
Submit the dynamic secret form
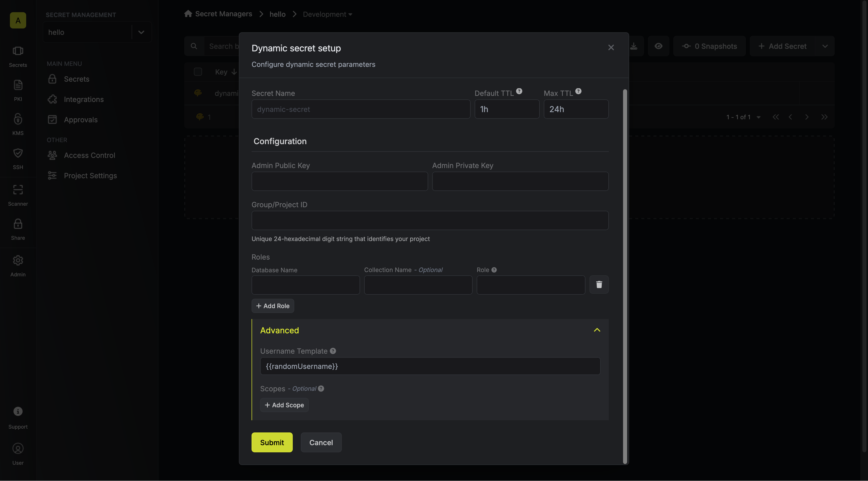pyautogui.click(x=272, y=442)
